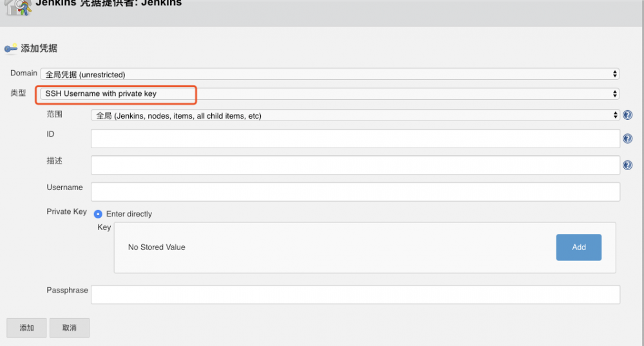Click the 添加 submit button
The width and height of the screenshot is (644, 346).
[x=26, y=328]
